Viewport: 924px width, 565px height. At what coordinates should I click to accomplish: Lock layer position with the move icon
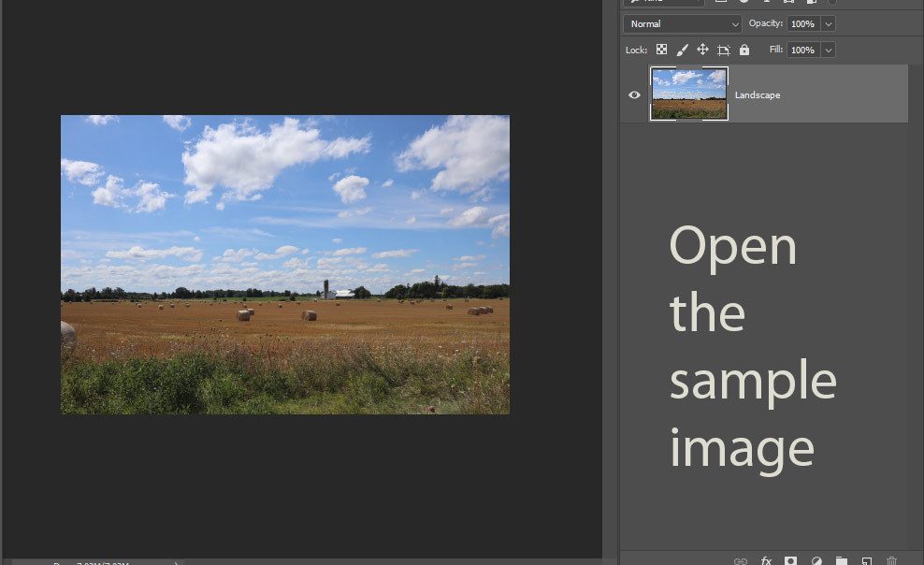point(702,50)
